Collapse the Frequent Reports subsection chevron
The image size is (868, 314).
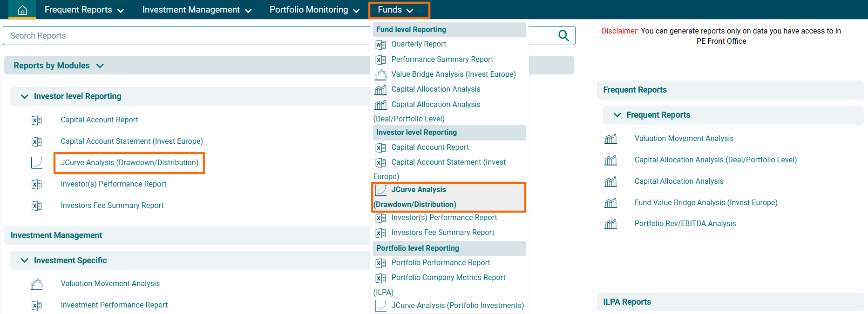617,115
